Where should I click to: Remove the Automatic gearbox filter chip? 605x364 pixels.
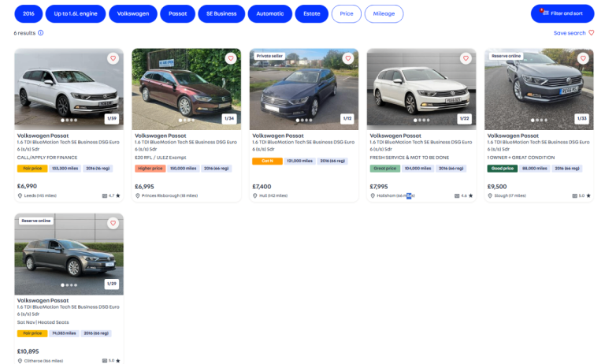tap(269, 13)
